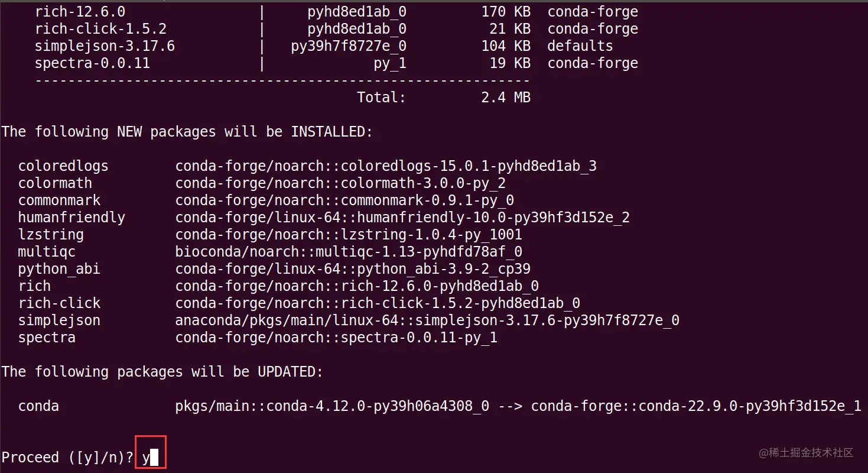Click the spectra-0.0.11 download row
868x473 pixels.
pos(92,63)
